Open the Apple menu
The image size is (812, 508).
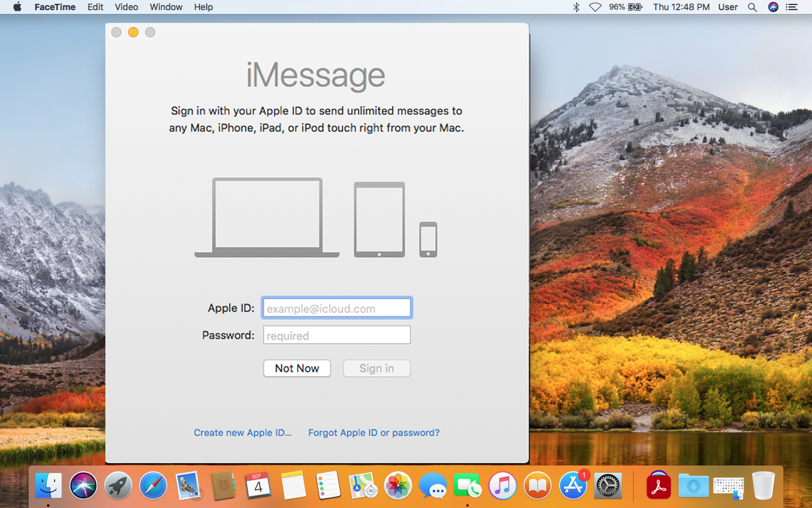pyautogui.click(x=17, y=7)
